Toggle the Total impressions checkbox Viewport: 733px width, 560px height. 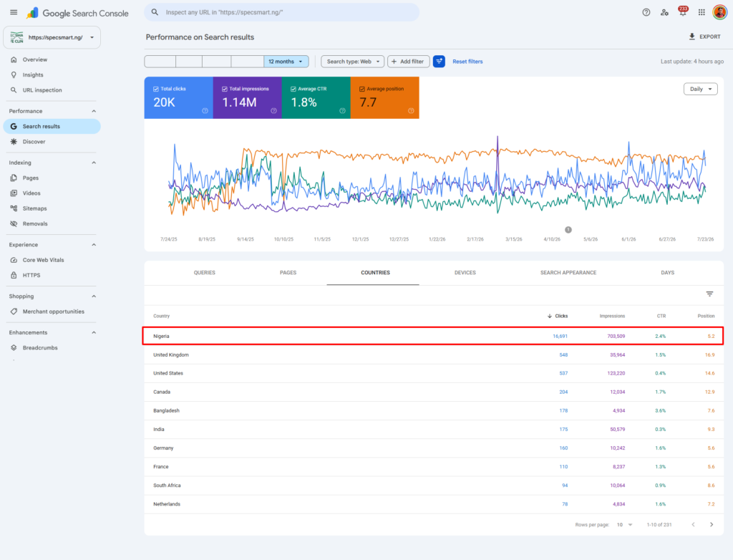(x=224, y=89)
